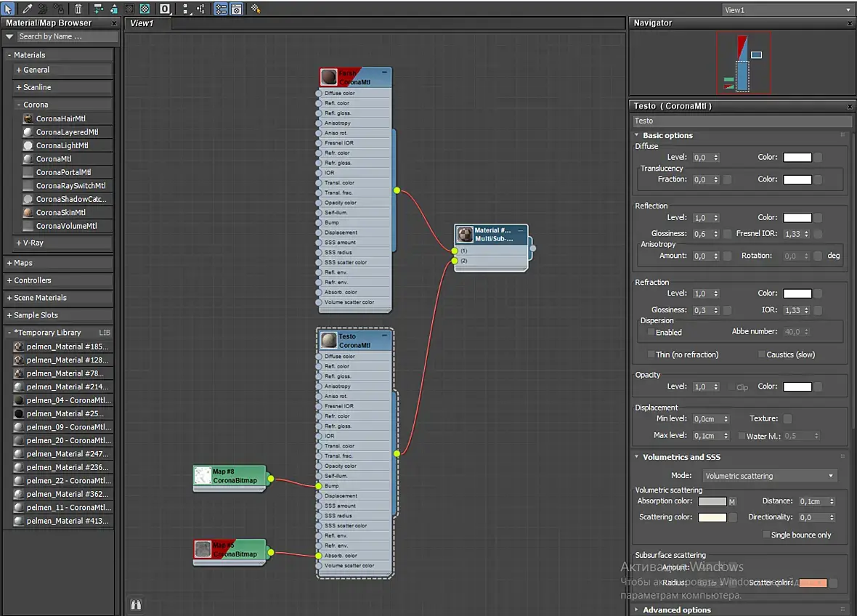The image size is (857, 616).
Task: Click the Select by Material icon
Action: (x=256, y=9)
